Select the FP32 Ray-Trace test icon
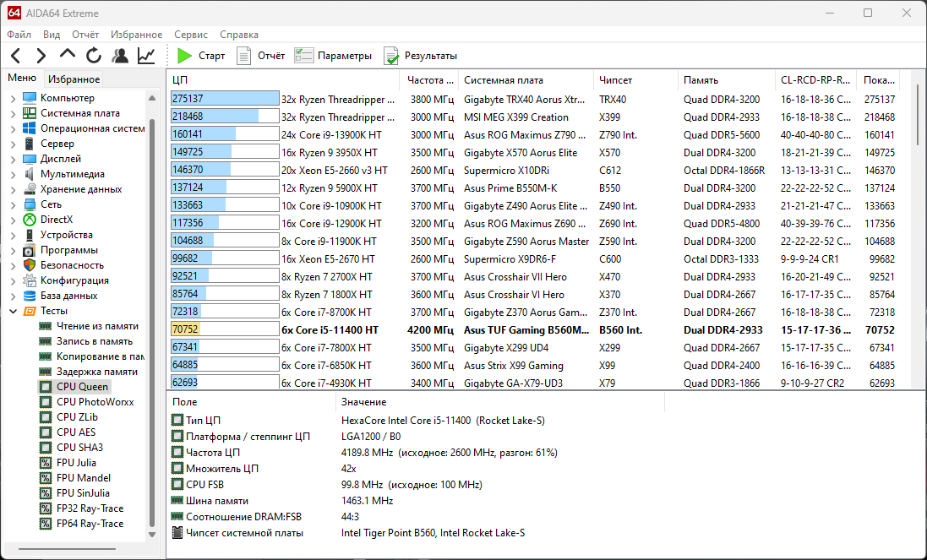927x560 pixels. pyautogui.click(x=45, y=508)
